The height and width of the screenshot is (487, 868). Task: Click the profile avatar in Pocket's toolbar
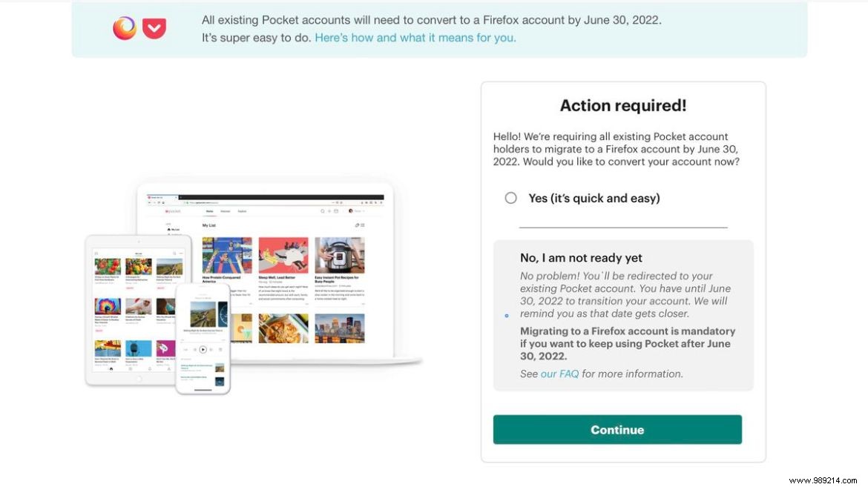click(350, 211)
